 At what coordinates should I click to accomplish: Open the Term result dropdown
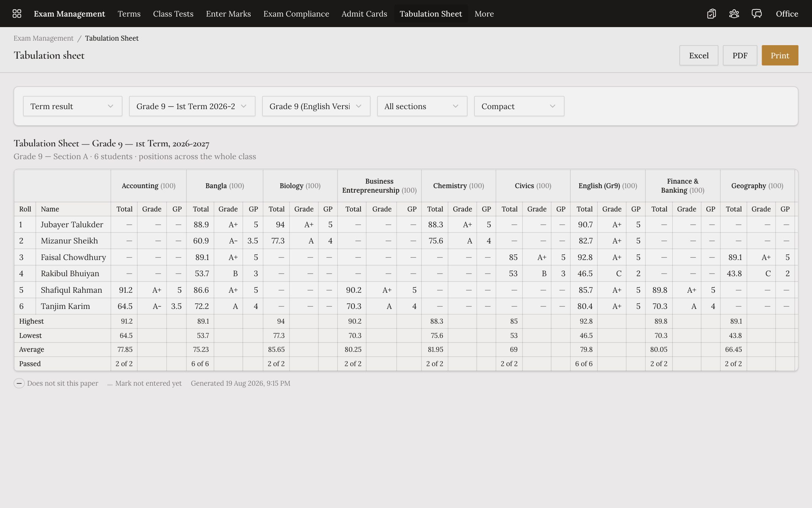73,106
